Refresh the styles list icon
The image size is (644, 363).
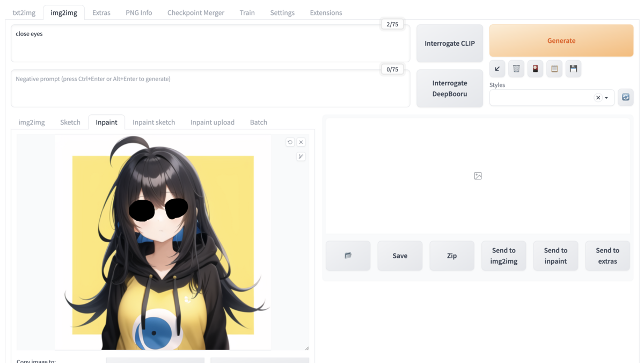(x=626, y=97)
